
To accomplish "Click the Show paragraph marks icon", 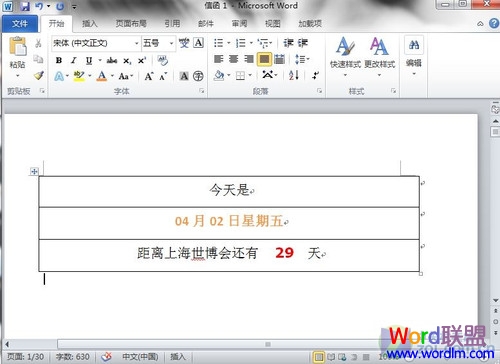I will [x=315, y=75].
